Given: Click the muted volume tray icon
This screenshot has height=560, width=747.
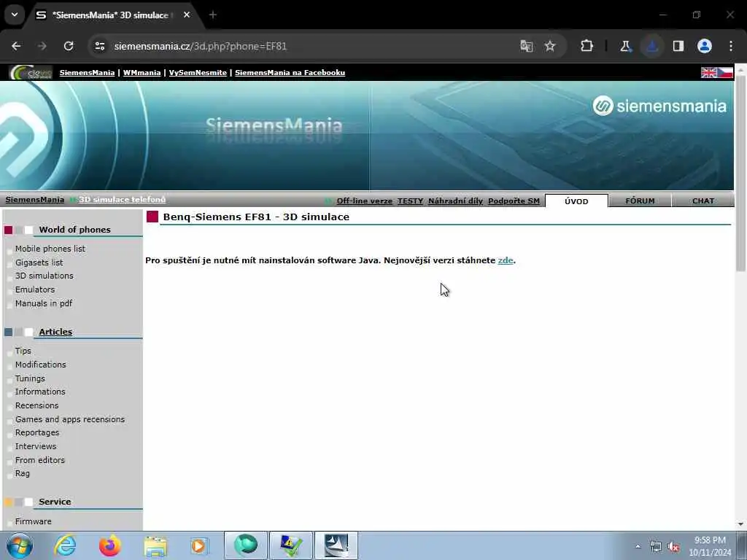Looking at the screenshot, I should [673, 547].
